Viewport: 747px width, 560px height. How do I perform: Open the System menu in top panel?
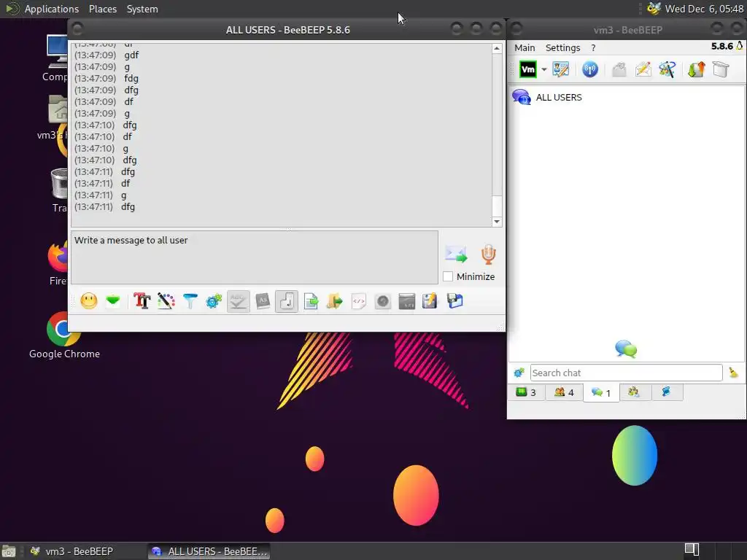[142, 9]
